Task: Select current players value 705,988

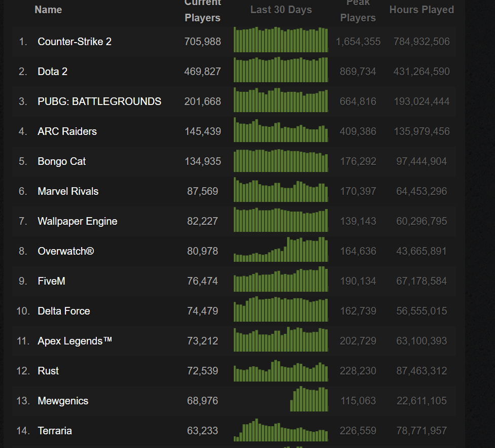Action: pyautogui.click(x=203, y=42)
